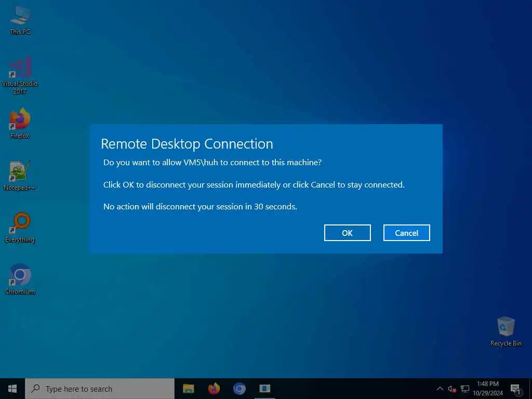This screenshot has height=399, width=532.
Task: Select the Everything search shortcut
Action: (20, 228)
